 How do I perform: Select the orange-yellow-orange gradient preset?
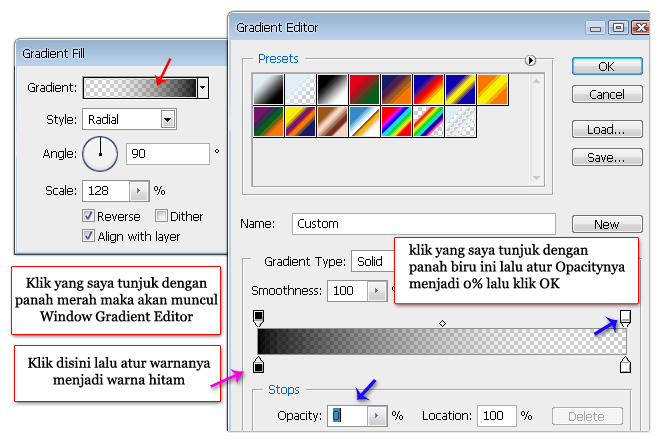click(x=492, y=89)
